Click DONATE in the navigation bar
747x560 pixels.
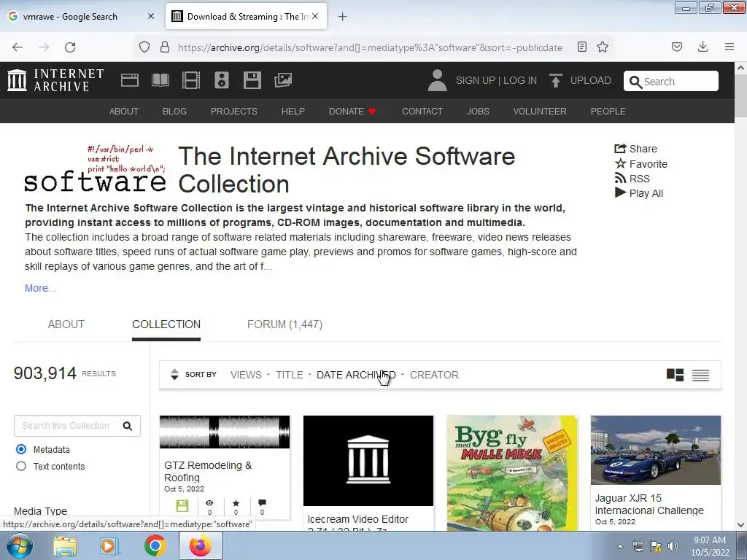352,112
